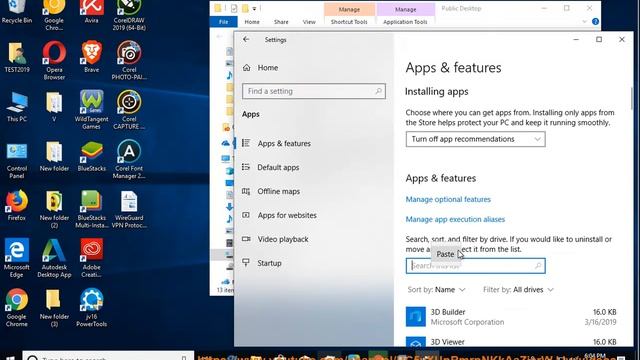Select New folder (2) on desktop
Screen dimensions: 640x360
[54, 209]
